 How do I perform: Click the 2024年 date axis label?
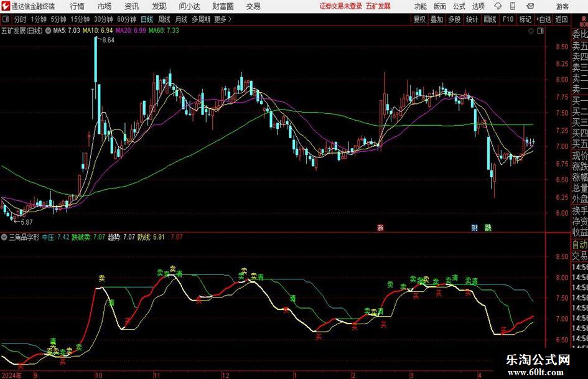(x=11, y=375)
